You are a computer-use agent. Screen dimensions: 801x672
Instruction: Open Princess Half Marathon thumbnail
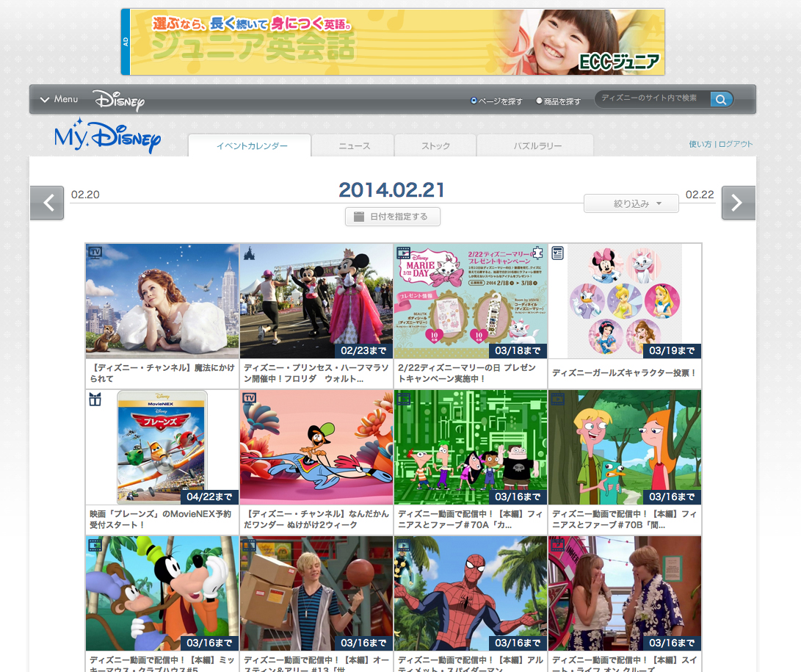coord(316,301)
